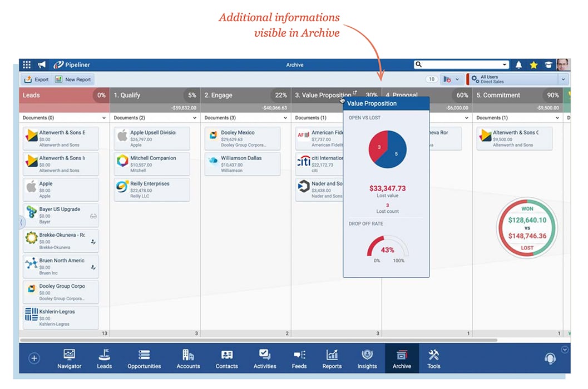Viewport: 588px width, 389px height.
Task: Click the megaphone announcements icon
Action: pos(41,65)
